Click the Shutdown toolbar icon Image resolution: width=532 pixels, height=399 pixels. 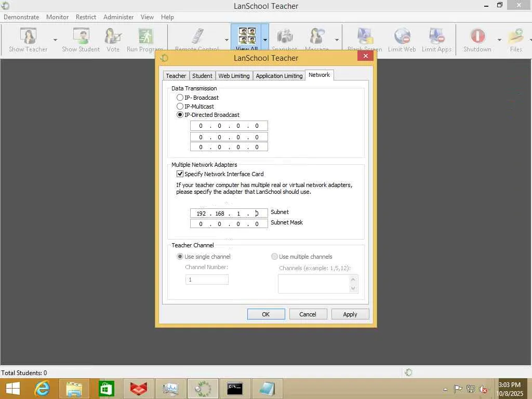tap(477, 36)
